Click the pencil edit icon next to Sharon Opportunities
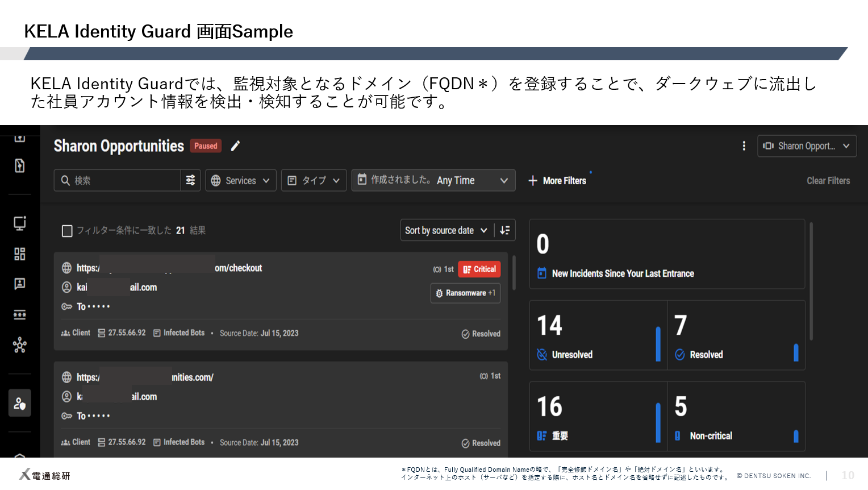The image size is (868, 490). (x=235, y=146)
